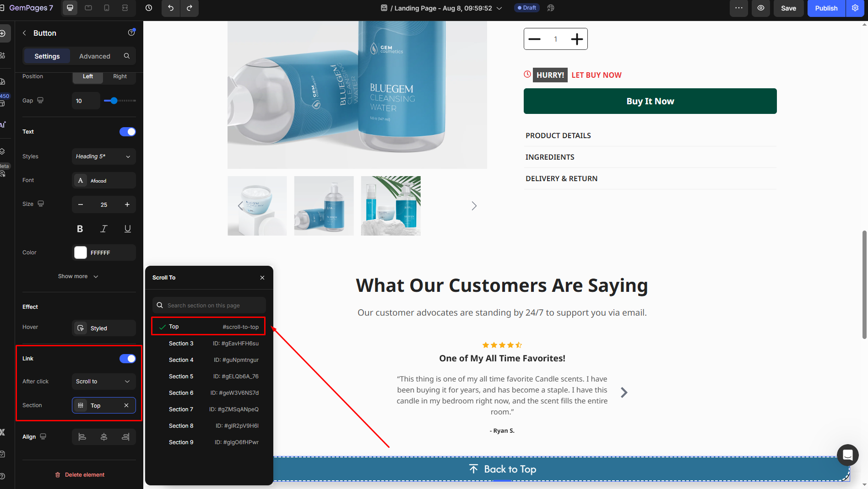Click the undo arrow icon
Image resolution: width=868 pixels, height=489 pixels.
(x=171, y=8)
